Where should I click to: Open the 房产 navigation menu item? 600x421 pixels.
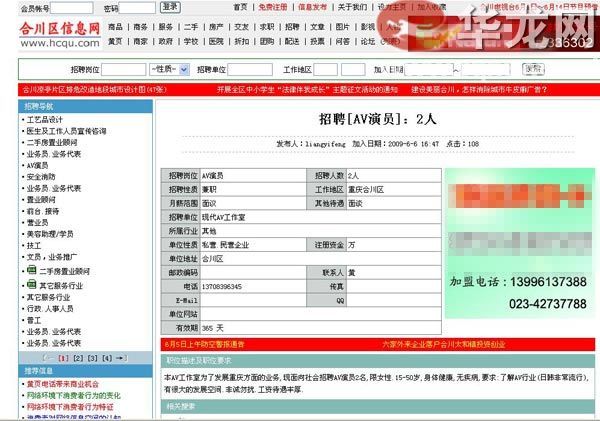[x=217, y=26]
